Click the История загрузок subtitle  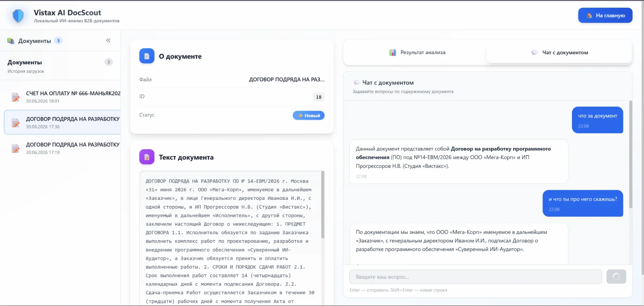click(26, 71)
